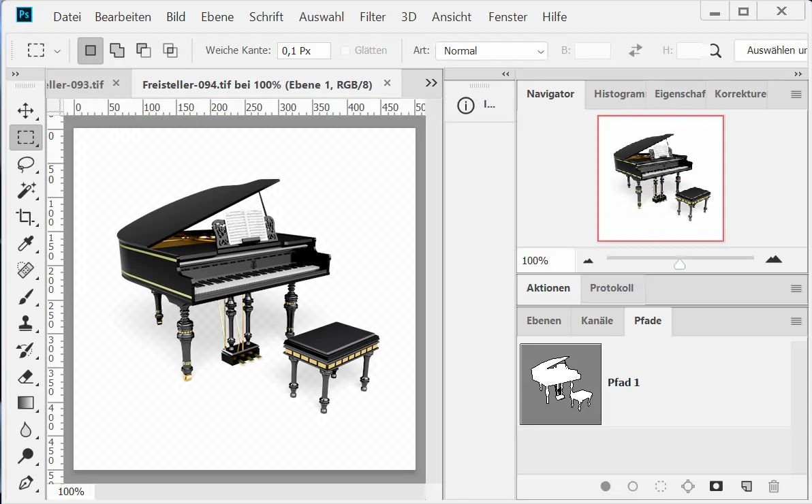Click the Auswählen und maskieren button
This screenshot has width=812, height=504.
772,50
